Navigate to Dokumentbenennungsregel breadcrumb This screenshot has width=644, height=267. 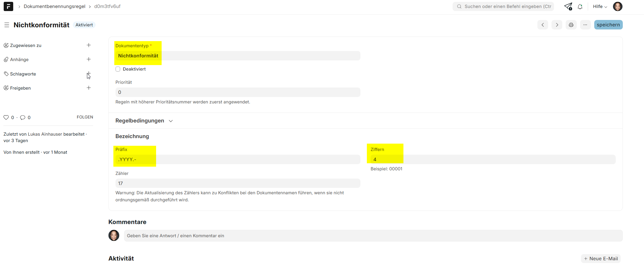pos(54,6)
